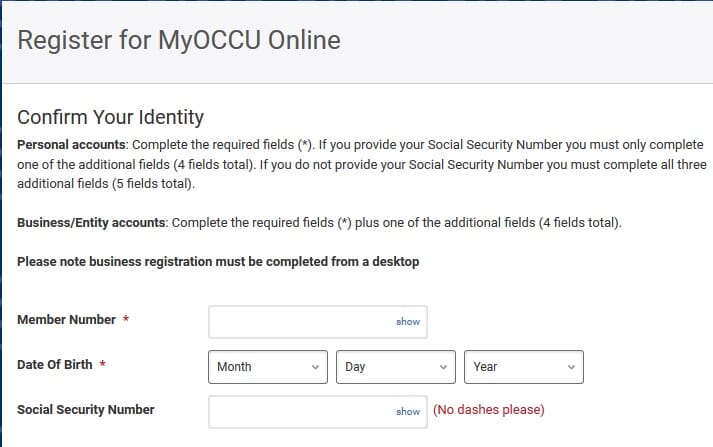Click the Register for MyOCCU Online heading
The width and height of the screenshot is (713, 447).
(179, 41)
